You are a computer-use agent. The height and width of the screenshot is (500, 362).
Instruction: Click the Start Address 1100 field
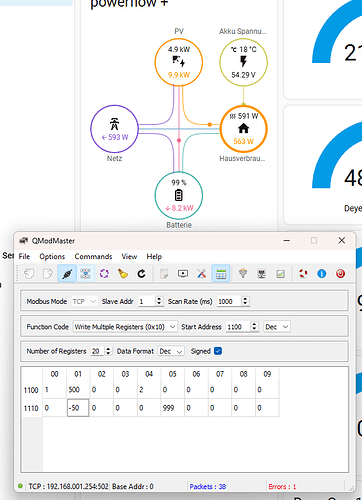[x=238, y=327]
